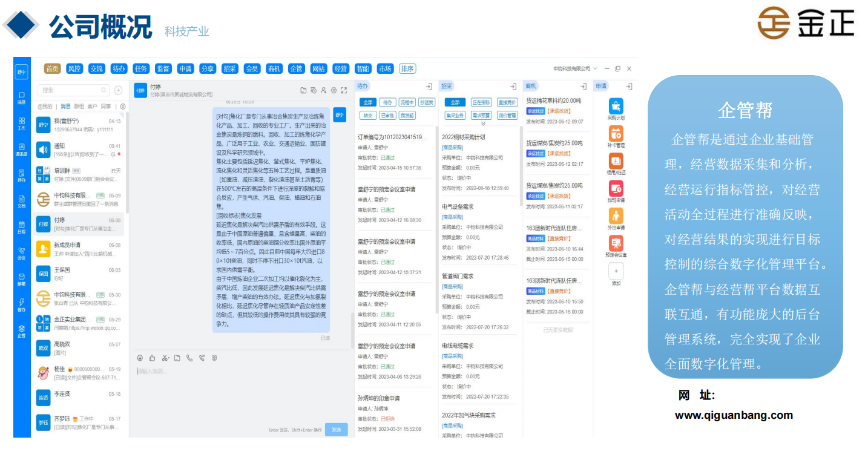Open the 2022钢材采购计划 item
Image resolution: width=868 pixels, height=460 pixels.
(x=463, y=137)
